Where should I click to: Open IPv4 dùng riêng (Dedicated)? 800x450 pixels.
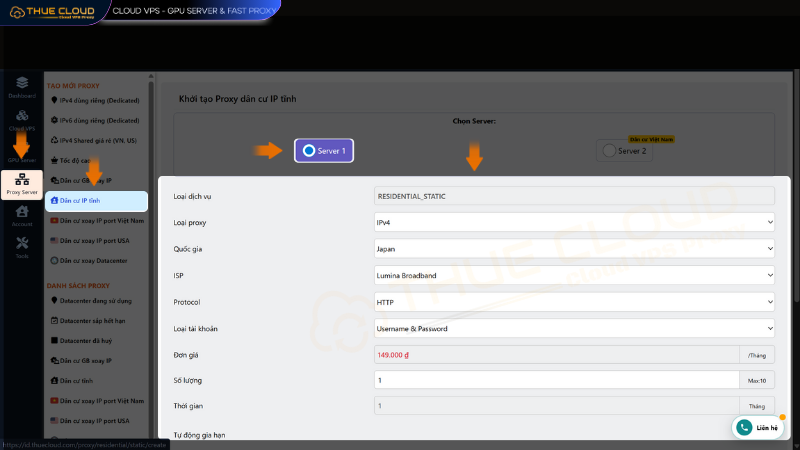coord(95,101)
